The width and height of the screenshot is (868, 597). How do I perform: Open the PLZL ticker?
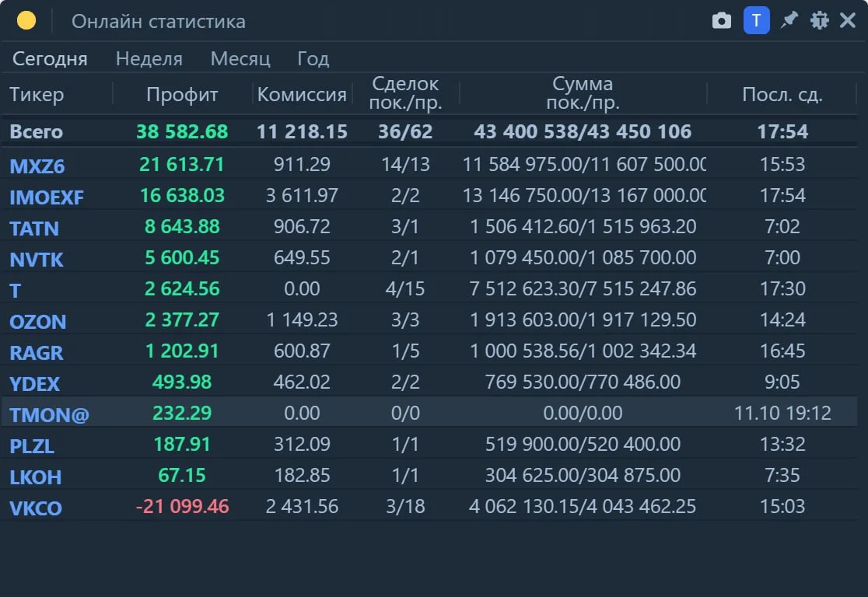pos(32,445)
